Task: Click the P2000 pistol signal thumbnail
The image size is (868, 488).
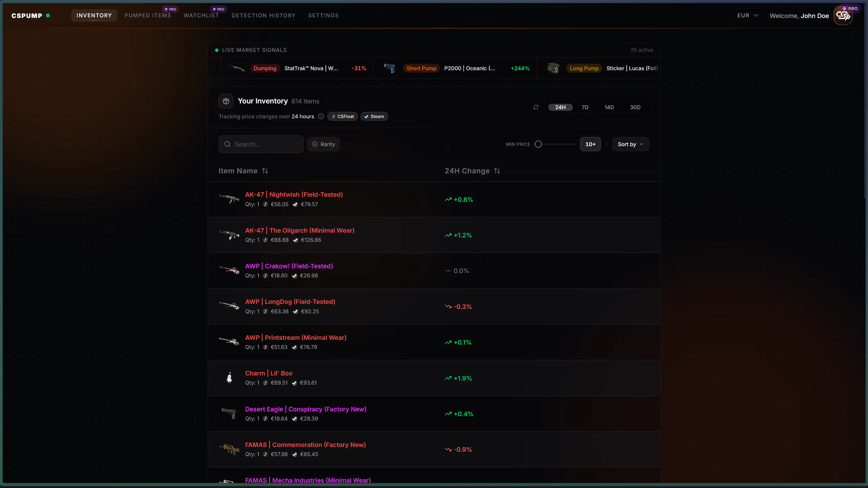Action: tap(390, 68)
